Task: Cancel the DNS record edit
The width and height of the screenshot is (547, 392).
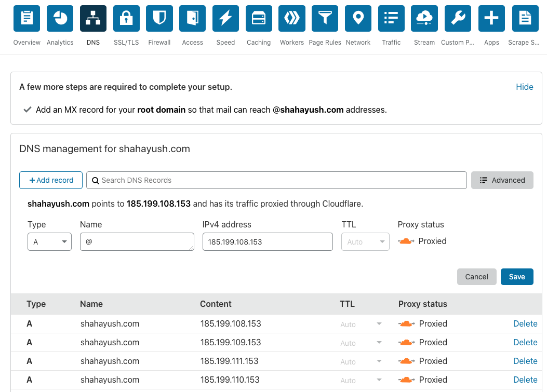Action: (476, 277)
